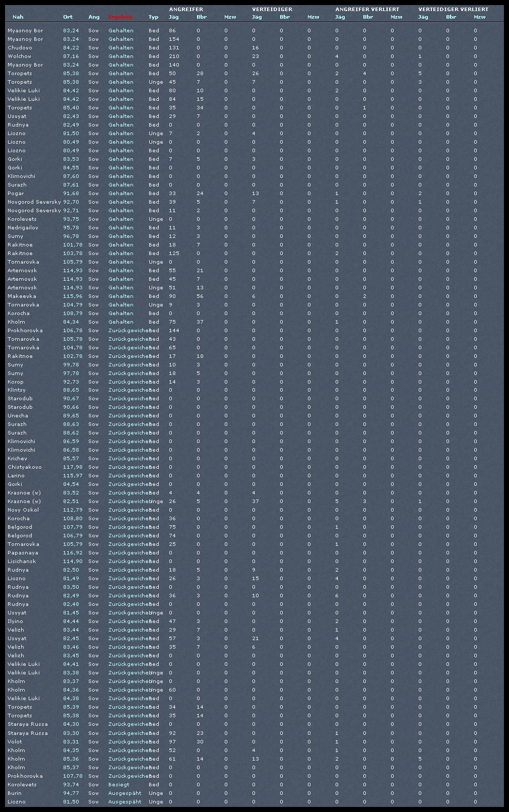Click the Ang column header
Image resolution: width=509 pixels, height=812 pixels.
[x=94, y=17]
